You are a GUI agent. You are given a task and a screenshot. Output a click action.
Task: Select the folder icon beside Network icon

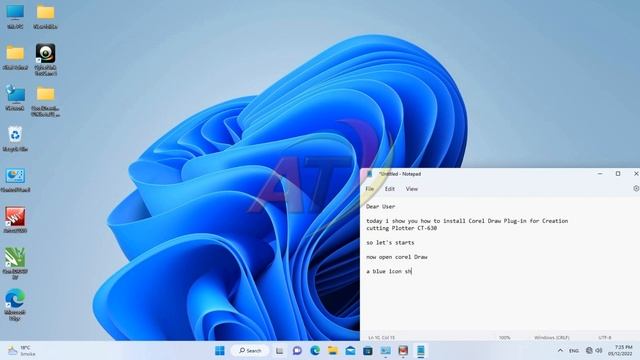[45, 101]
